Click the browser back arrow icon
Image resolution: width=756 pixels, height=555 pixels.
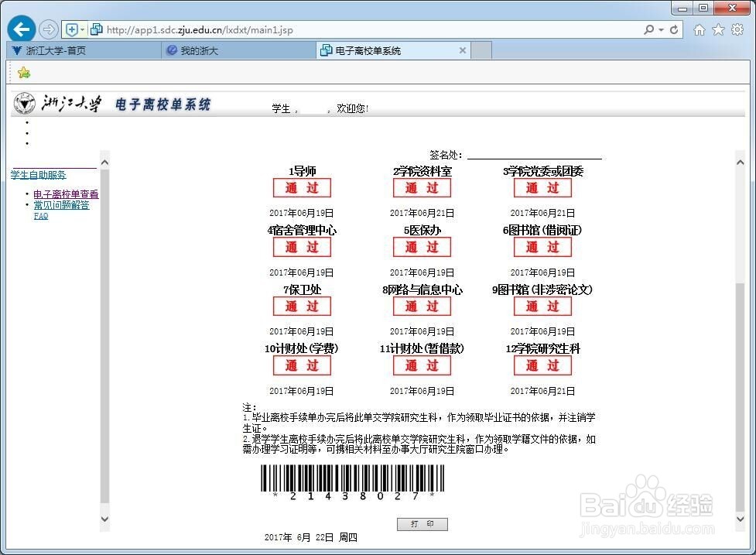point(20,29)
